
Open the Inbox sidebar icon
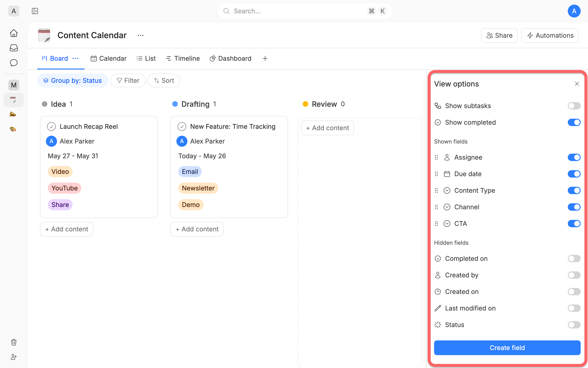coord(14,48)
